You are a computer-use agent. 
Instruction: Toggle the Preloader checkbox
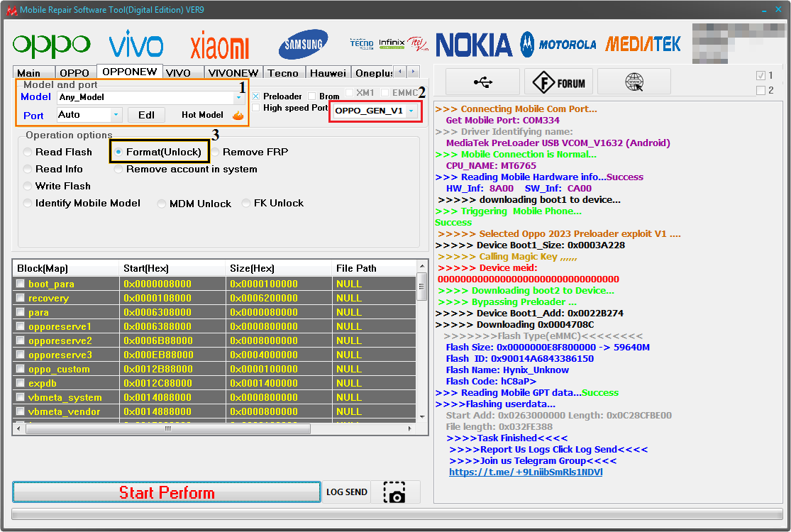pos(256,96)
